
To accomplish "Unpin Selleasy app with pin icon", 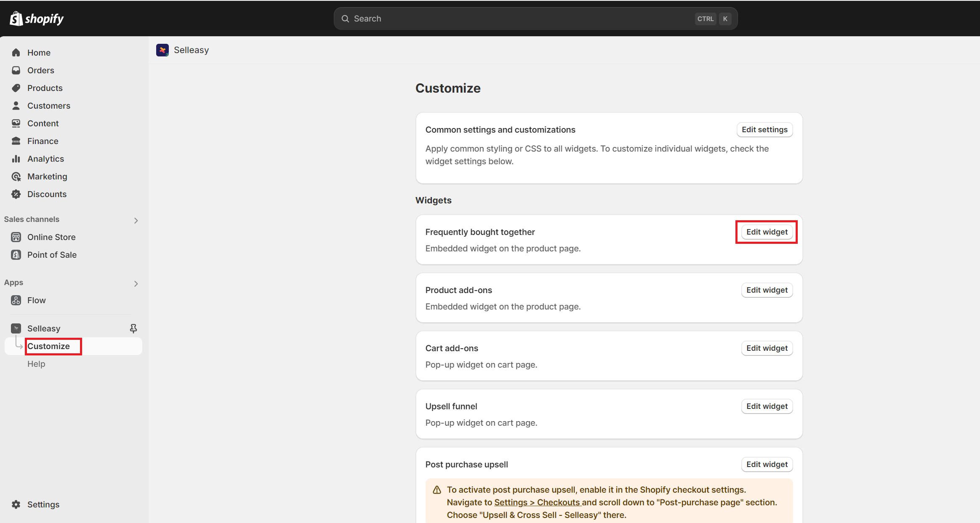I will (x=133, y=328).
